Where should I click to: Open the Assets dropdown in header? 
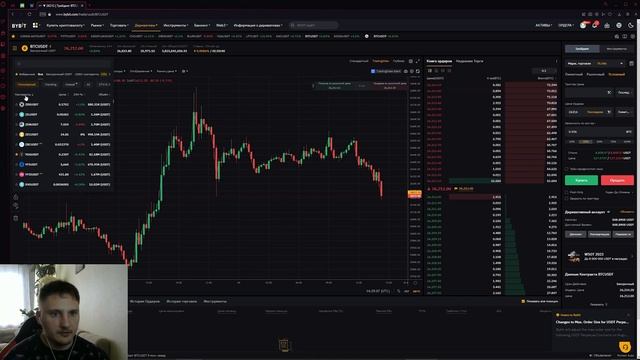tap(544, 25)
